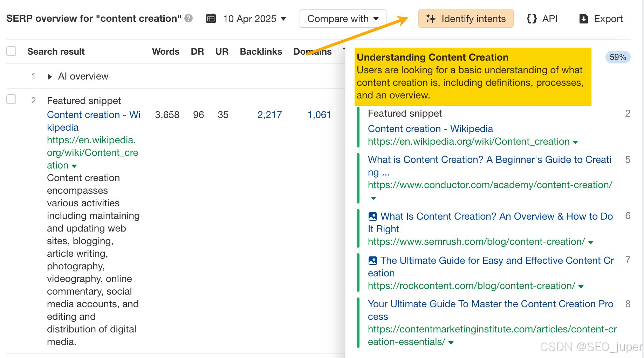Open What is Content Creation? A Beginner's Guide link
The width and height of the screenshot is (644, 358).
coord(489,166)
